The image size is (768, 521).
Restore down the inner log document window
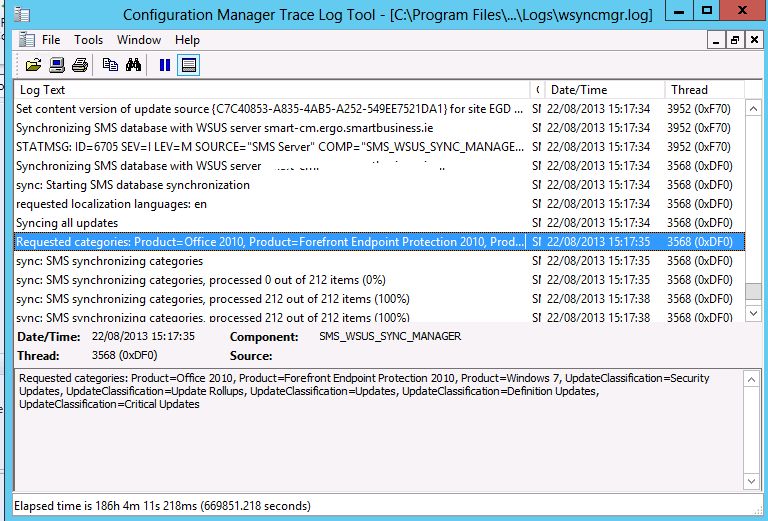(735, 40)
